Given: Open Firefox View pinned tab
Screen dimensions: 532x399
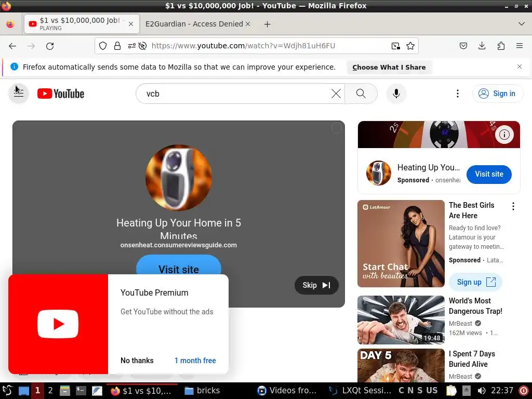Looking at the screenshot, I should click(10, 24).
